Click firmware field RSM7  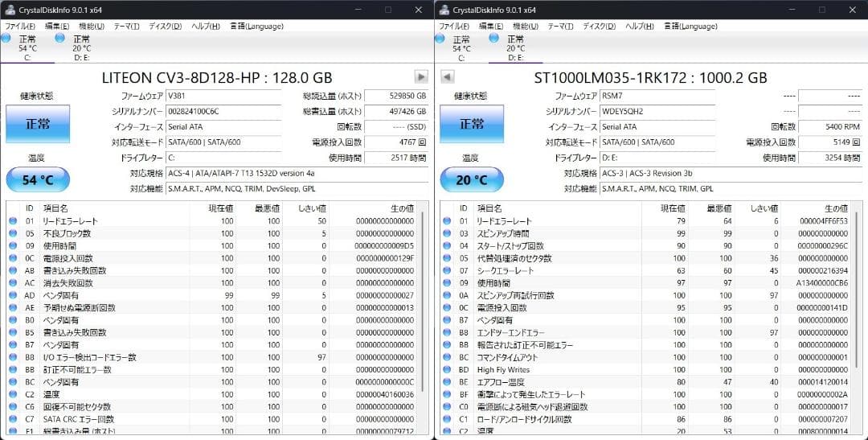pos(657,96)
